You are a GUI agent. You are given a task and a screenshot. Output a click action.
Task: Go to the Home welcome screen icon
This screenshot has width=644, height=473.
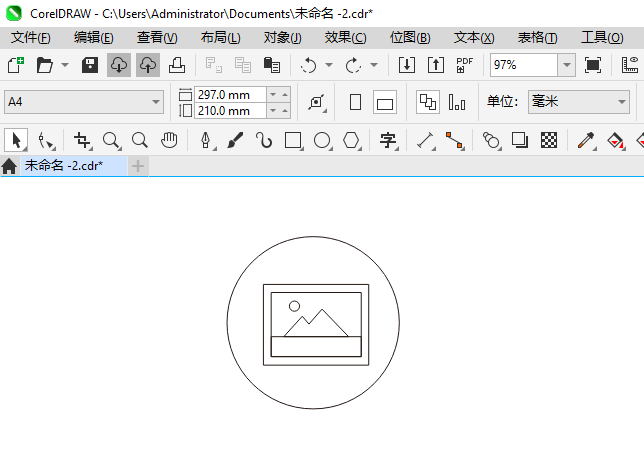pos(9,166)
